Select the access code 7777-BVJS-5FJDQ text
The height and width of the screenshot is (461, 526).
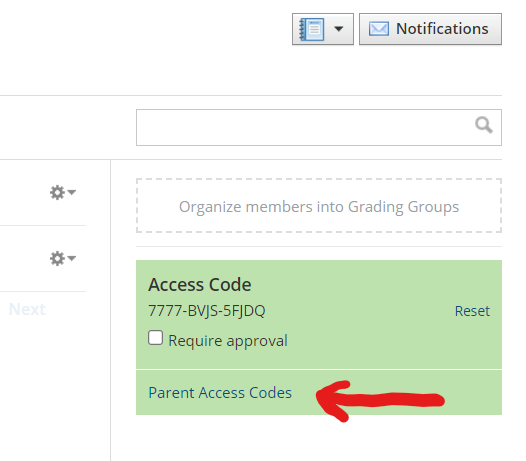(x=207, y=311)
